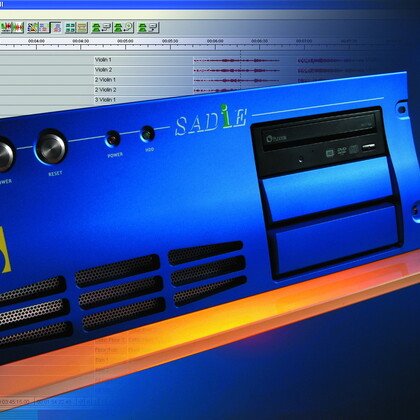Select the '2 Violin 2' track label
The width and height of the screenshot is (420, 420).
[105, 90]
